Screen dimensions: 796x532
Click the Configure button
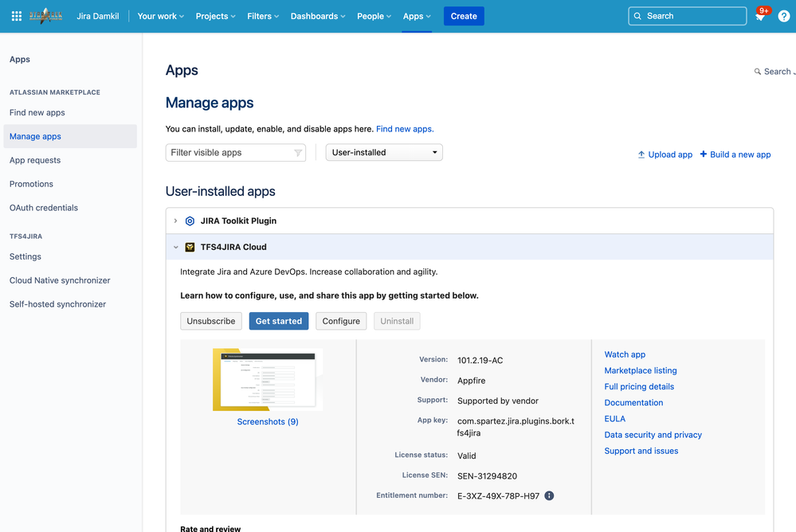[341, 321]
